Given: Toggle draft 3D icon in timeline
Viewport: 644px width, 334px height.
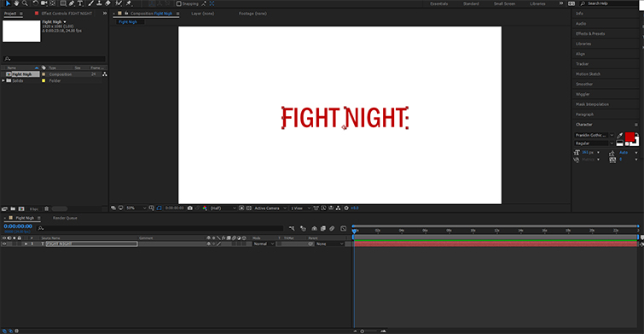Looking at the screenshot, I should click(x=304, y=228).
